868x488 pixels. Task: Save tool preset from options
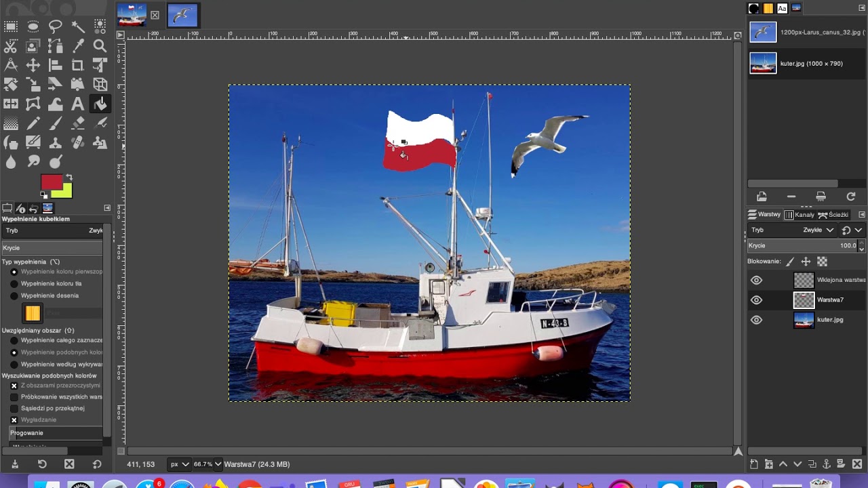(x=15, y=464)
